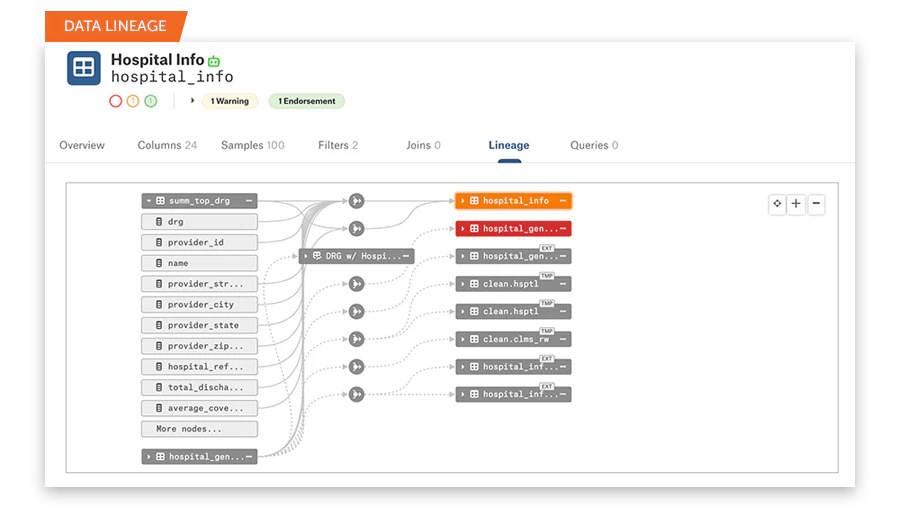The image size is (900, 510).
Task: Click the minus icon on DRG w/ Hospi node
Action: pyautogui.click(x=406, y=256)
